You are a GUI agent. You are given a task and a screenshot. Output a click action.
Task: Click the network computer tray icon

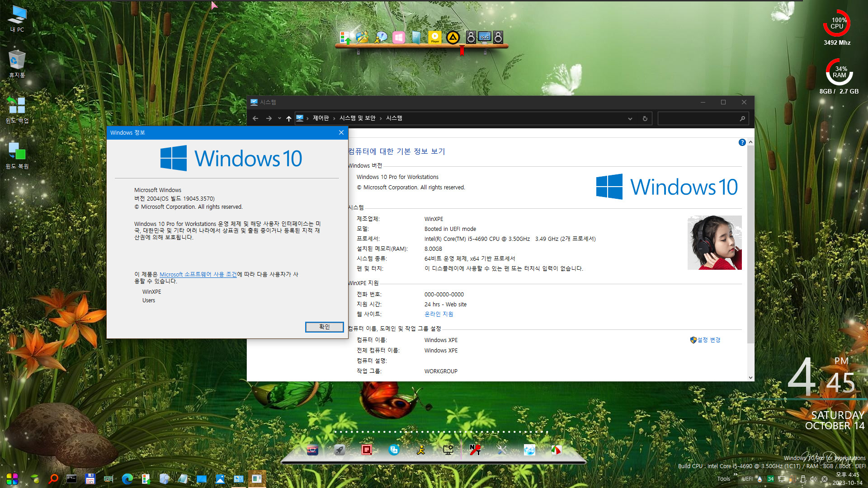(781, 479)
